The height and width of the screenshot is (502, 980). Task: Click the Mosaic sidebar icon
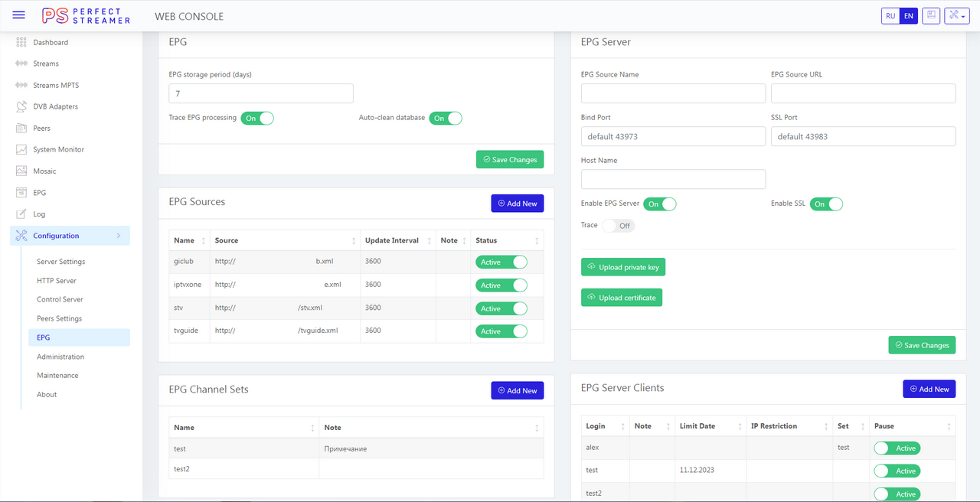21,171
